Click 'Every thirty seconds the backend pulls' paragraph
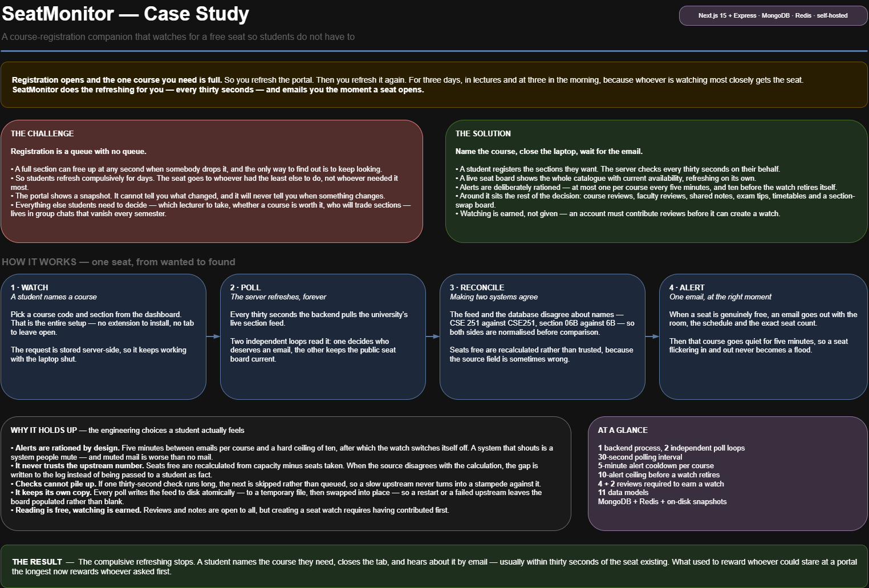Screen dimensions: 869x588 point(319,319)
